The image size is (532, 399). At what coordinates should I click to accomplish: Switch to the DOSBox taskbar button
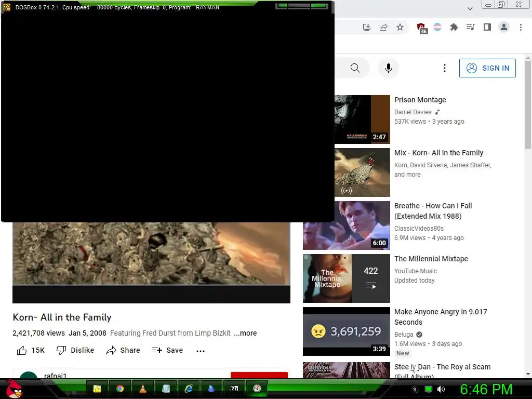(x=257, y=389)
